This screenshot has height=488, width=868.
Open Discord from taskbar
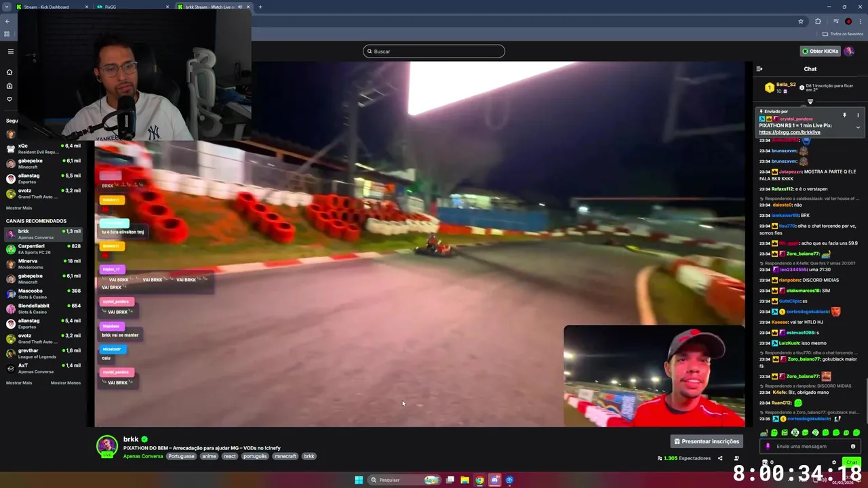(494, 480)
